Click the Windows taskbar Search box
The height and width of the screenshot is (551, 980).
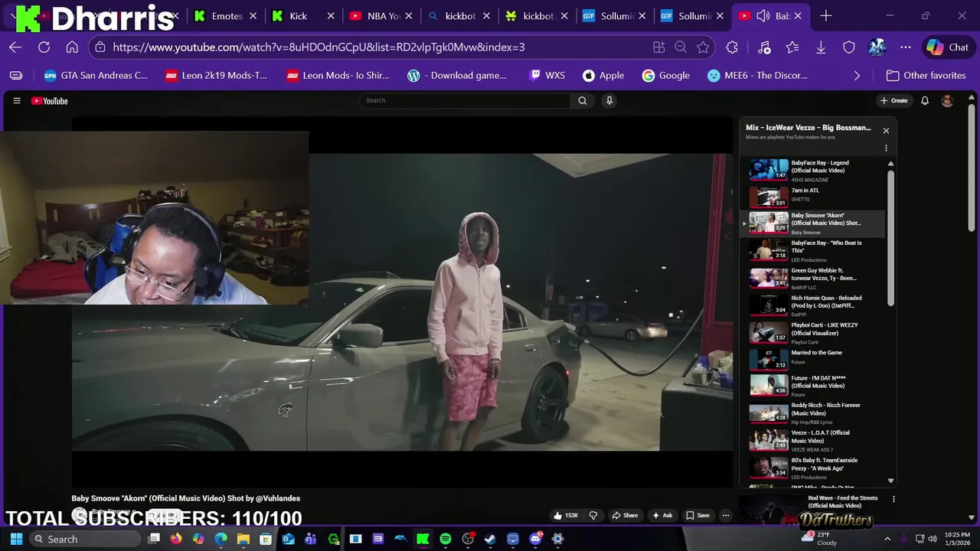pos(84,539)
